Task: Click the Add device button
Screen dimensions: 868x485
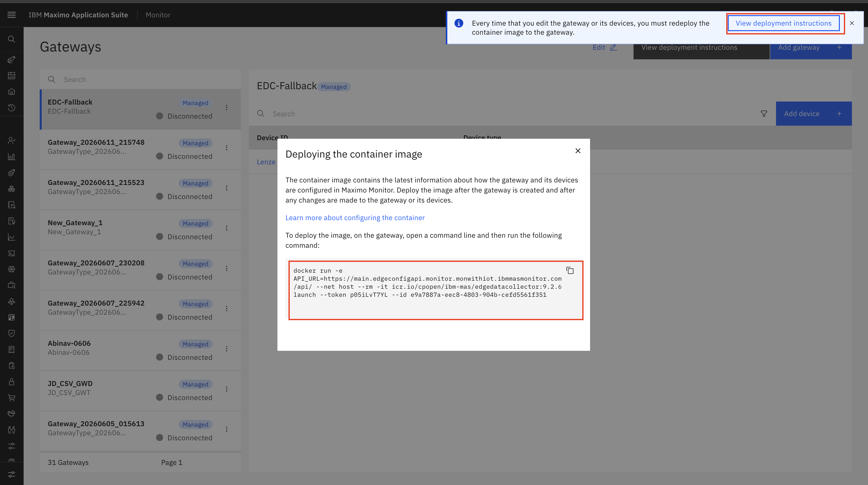Action: (814, 114)
